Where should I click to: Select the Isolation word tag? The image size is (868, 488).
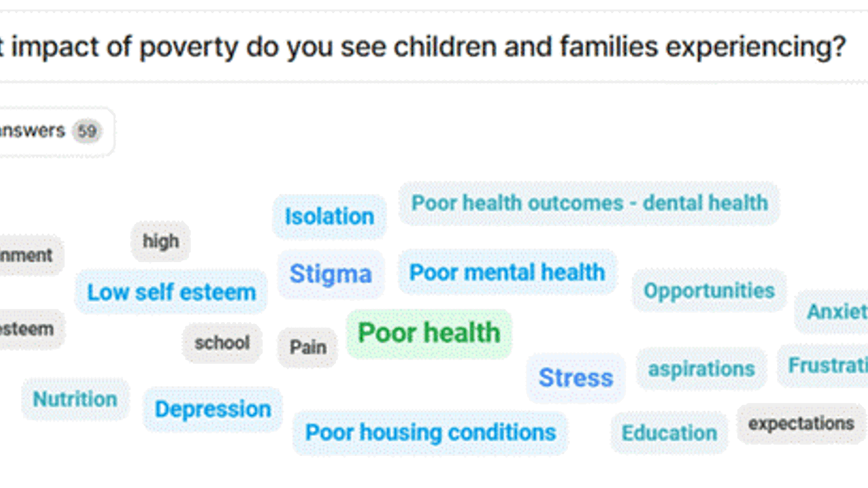pos(330,217)
